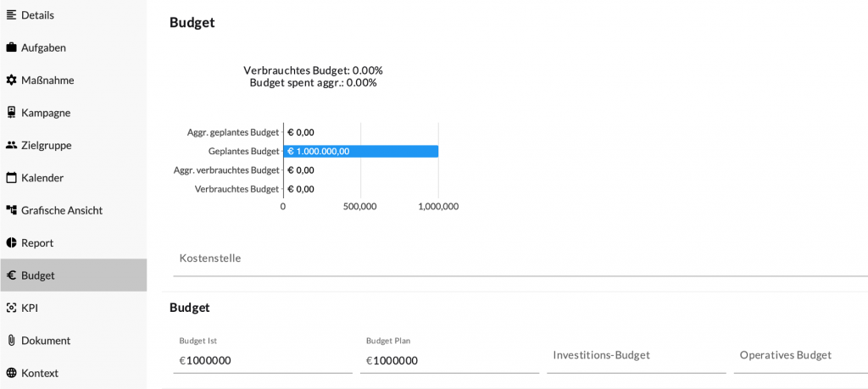Click the Maßnahme gear icon
Image resolution: width=868 pixels, height=389 pixels.
11,80
